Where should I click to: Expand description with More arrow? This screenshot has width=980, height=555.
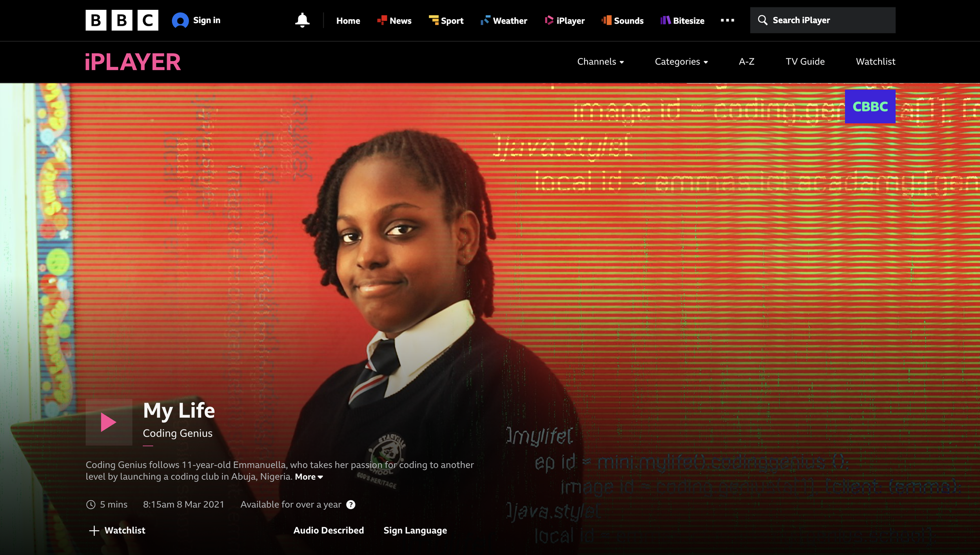click(x=309, y=477)
